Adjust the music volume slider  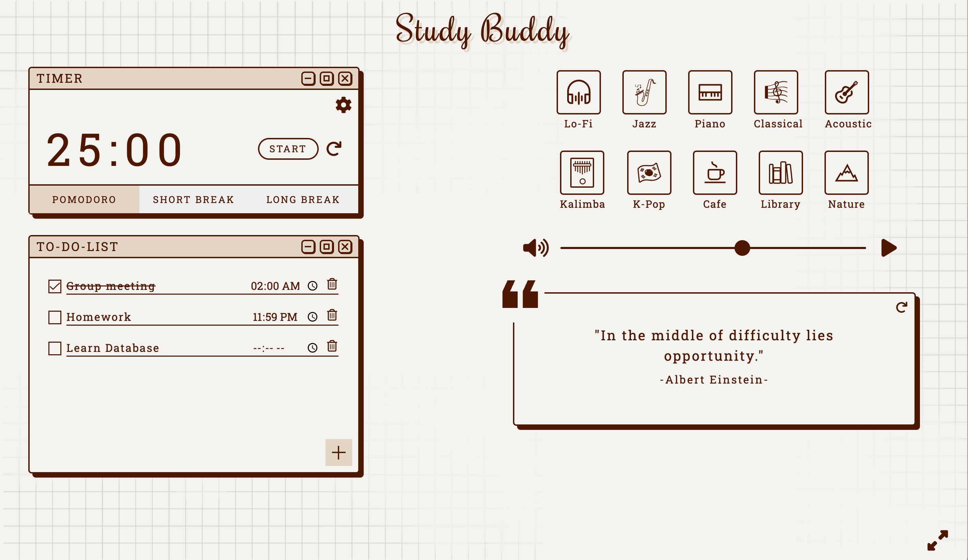(742, 247)
